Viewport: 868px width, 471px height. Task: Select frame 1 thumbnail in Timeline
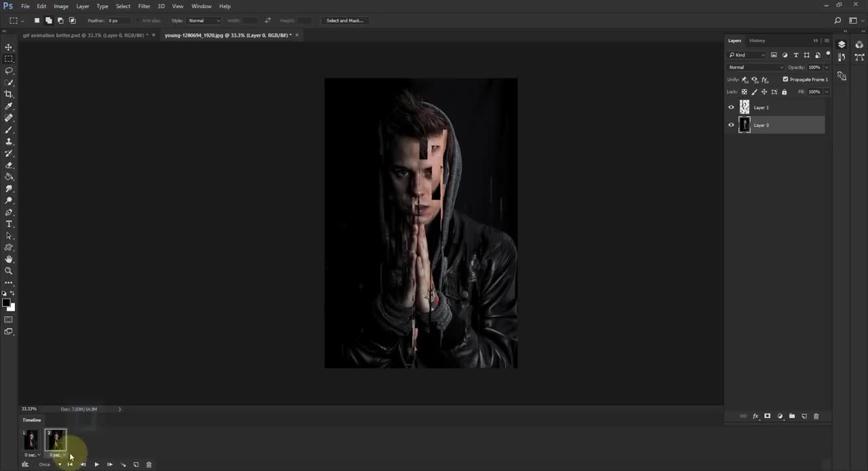click(x=31, y=440)
